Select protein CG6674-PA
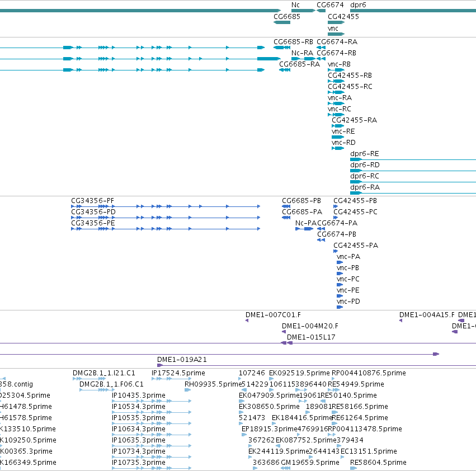The width and height of the screenshot is (476, 471). 337,223
